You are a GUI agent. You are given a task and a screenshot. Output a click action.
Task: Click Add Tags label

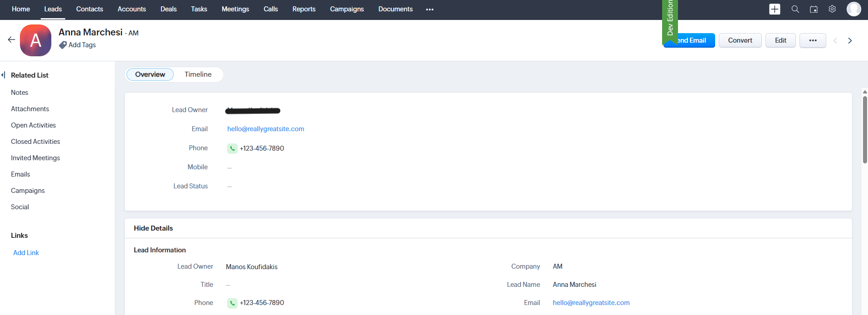pyautogui.click(x=82, y=45)
